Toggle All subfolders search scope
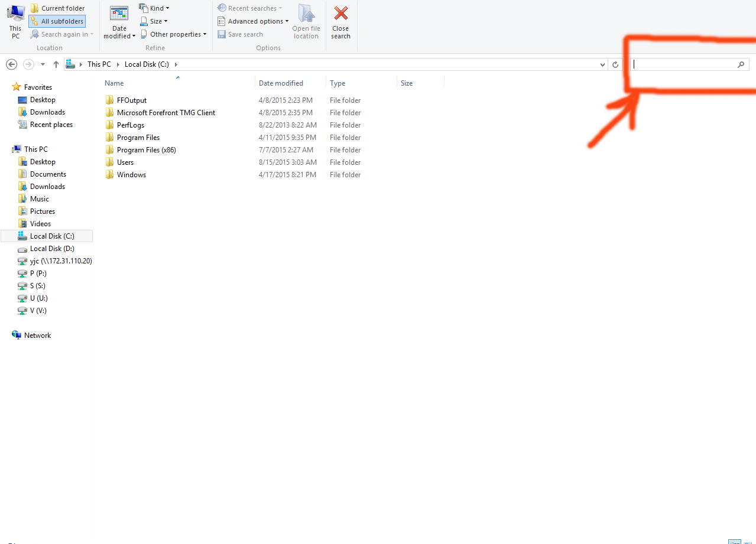The image size is (756, 544). [57, 21]
